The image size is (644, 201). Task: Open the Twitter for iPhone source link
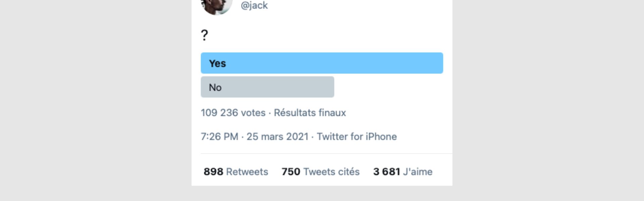[357, 137]
